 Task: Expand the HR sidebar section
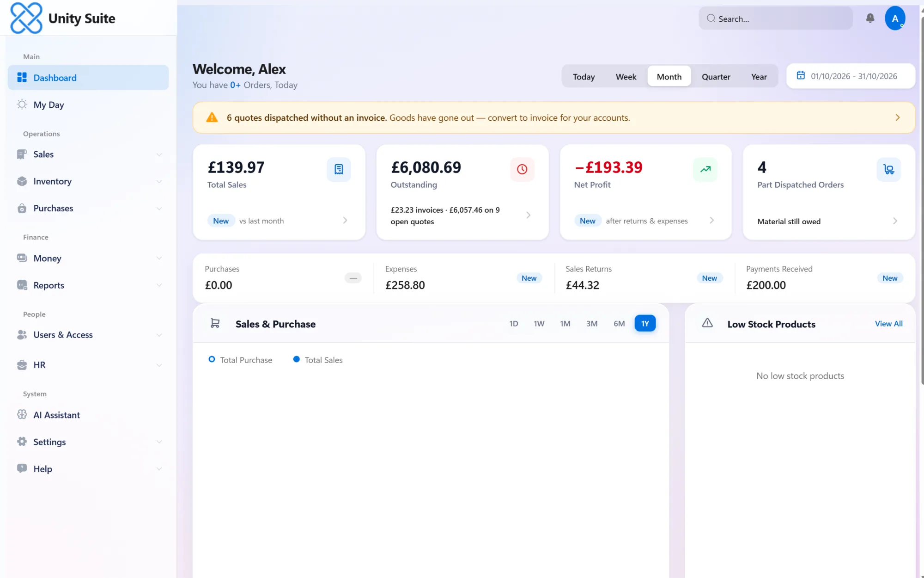click(x=88, y=365)
